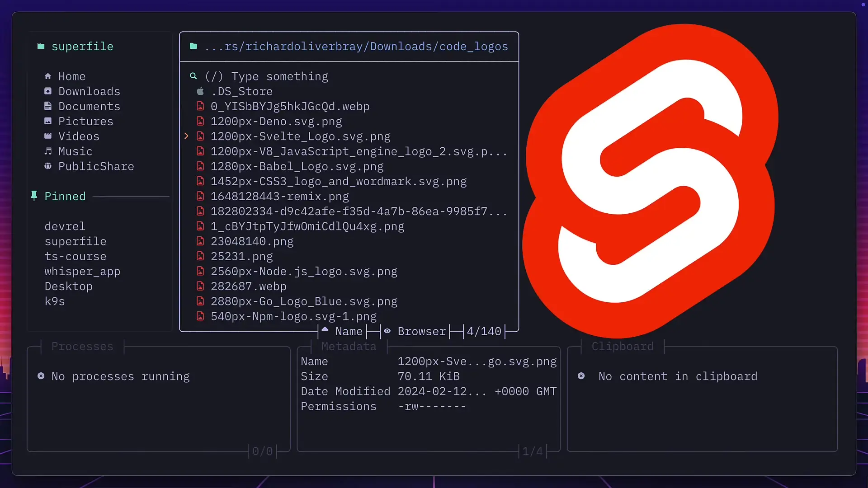Select the Processes panel title
Viewport: 868px width, 488px height.
point(82,346)
